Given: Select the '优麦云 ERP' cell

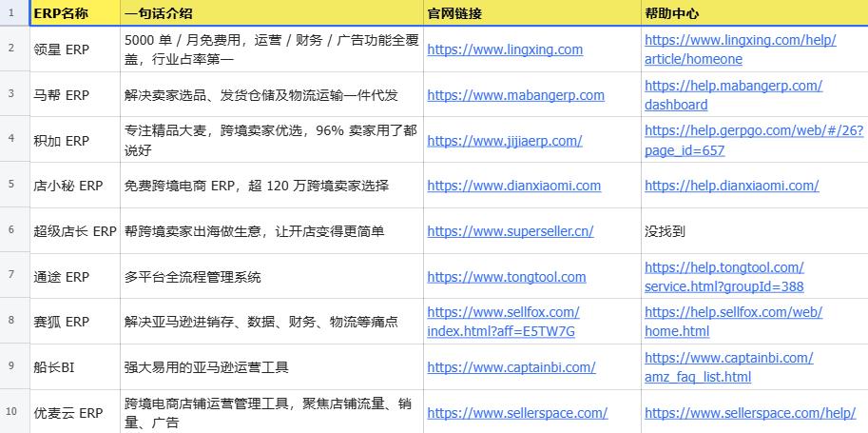Looking at the screenshot, I should coord(75,412).
